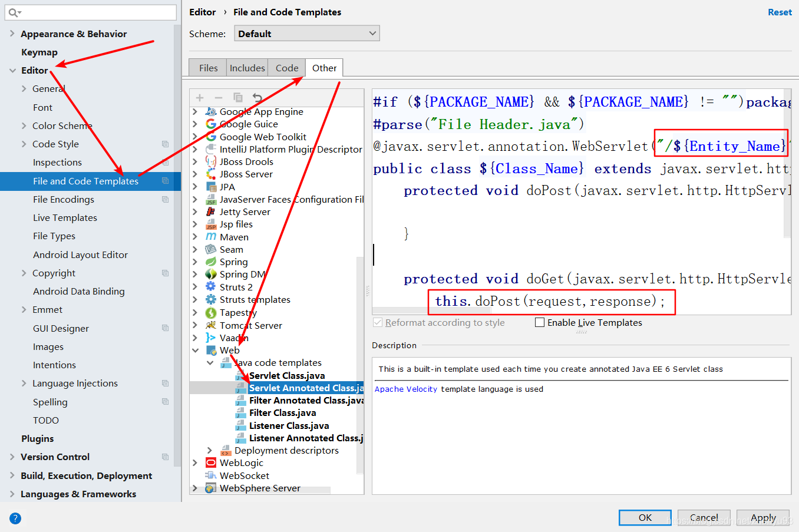The height and width of the screenshot is (532, 799).
Task: Open File Encodings settings
Action: 64,199
